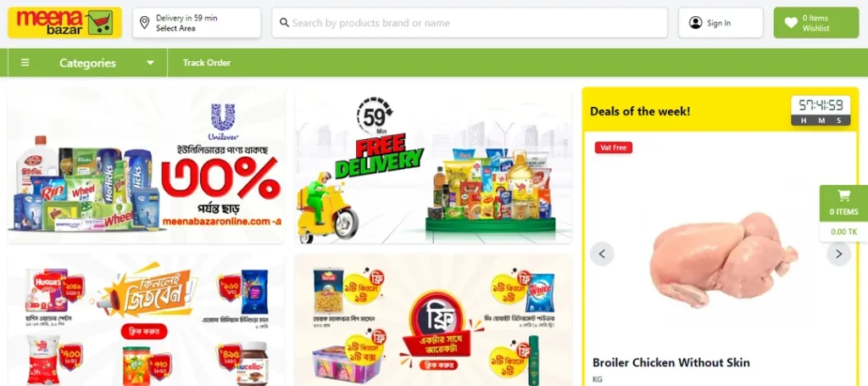
Task: Show previous deal with left arrow
Action: pyautogui.click(x=603, y=254)
